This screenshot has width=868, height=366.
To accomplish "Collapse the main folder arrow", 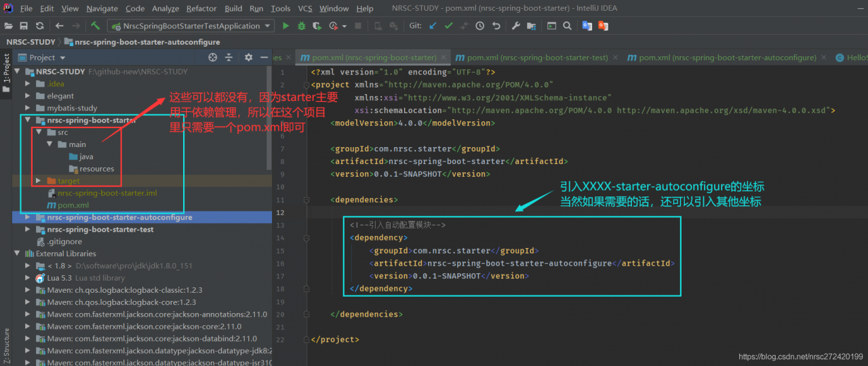I will coord(50,144).
